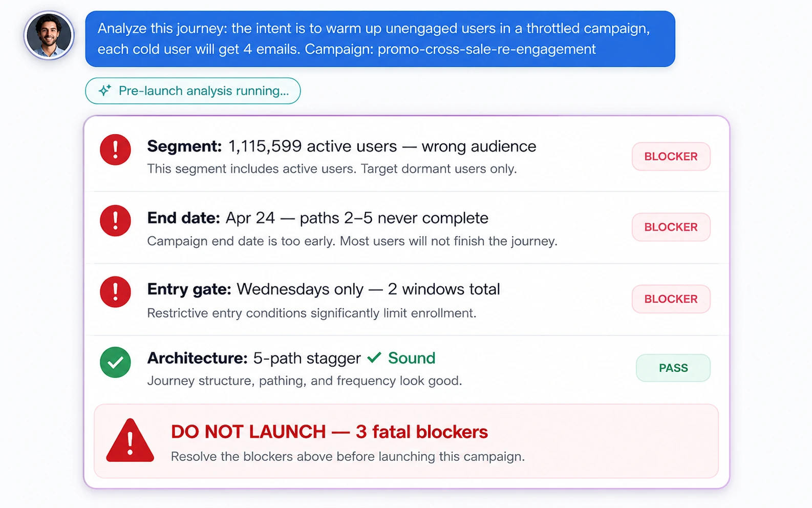This screenshot has height=508, width=812.
Task: Click the DO NOT LAUNCH headline
Action: coord(329,432)
